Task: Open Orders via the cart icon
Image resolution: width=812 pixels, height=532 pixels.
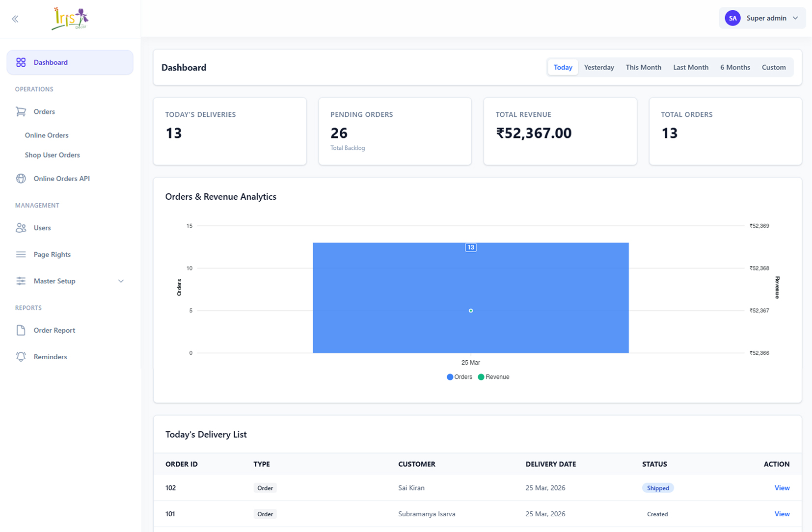Action: (21, 112)
